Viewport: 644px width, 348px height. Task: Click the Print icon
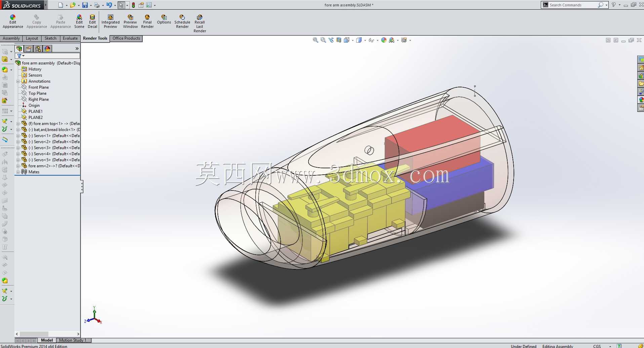coord(97,5)
